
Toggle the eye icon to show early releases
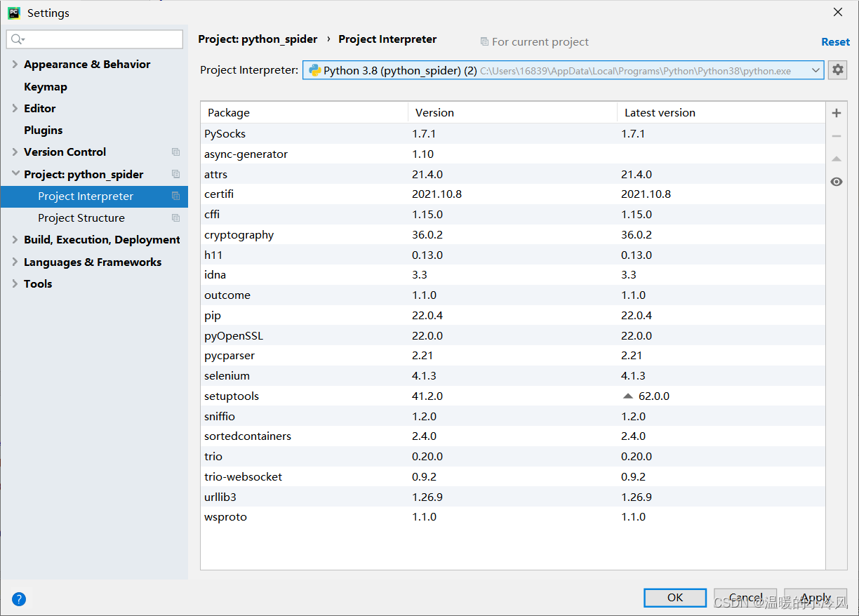click(x=836, y=182)
